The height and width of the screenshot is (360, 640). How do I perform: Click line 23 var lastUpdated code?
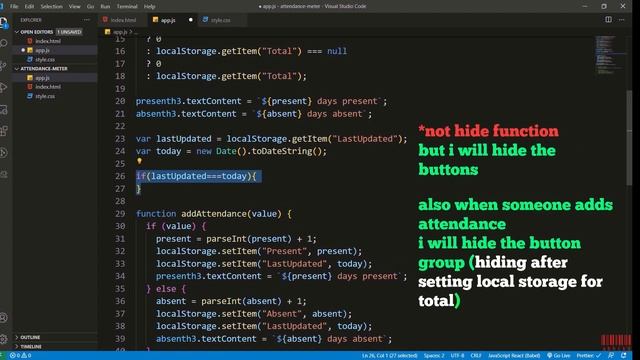[271, 139]
